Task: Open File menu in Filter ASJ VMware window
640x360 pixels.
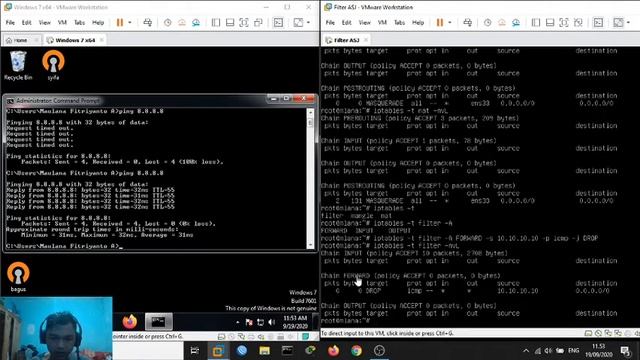Action: 330,22
